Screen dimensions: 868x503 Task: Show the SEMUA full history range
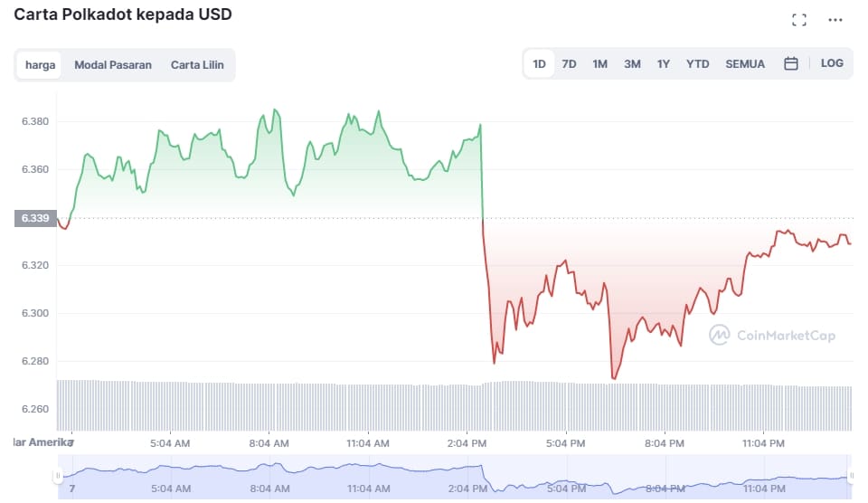[745, 64]
